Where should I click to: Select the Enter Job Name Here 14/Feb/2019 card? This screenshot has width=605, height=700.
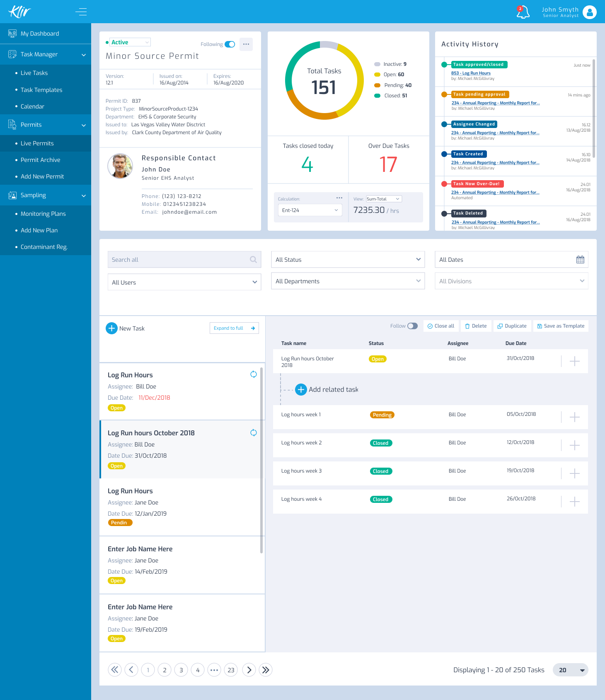click(x=182, y=565)
